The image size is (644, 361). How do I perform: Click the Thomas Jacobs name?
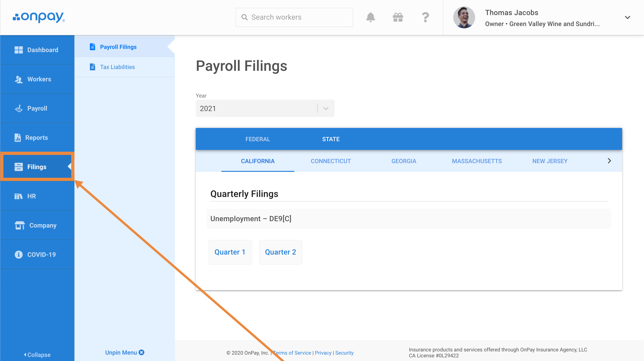pos(511,13)
